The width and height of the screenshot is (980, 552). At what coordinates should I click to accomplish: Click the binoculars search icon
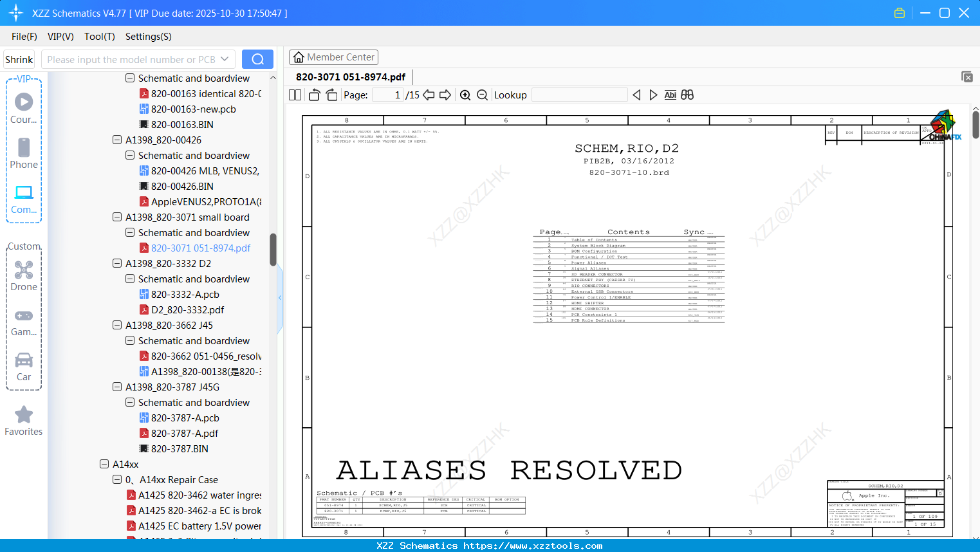[687, 95]
